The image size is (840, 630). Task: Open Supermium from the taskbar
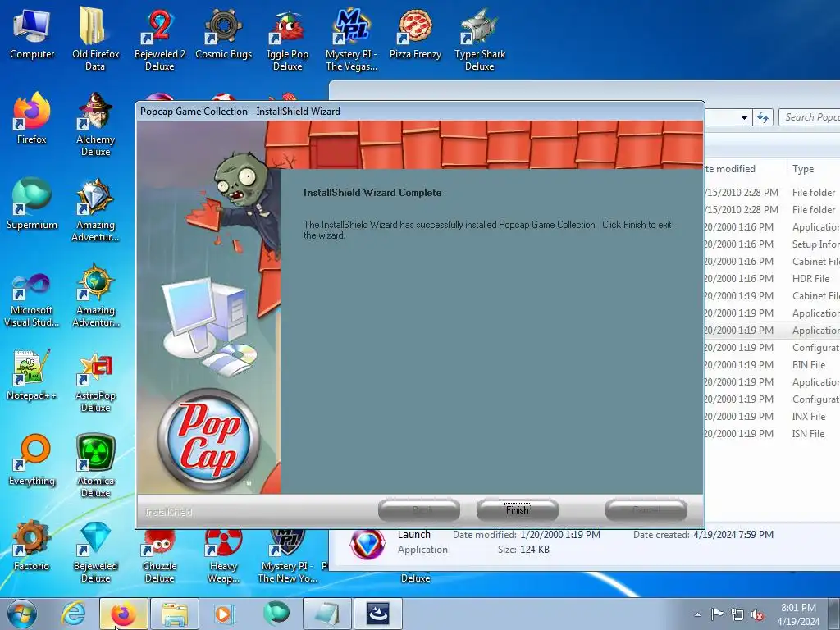[276, 614]
